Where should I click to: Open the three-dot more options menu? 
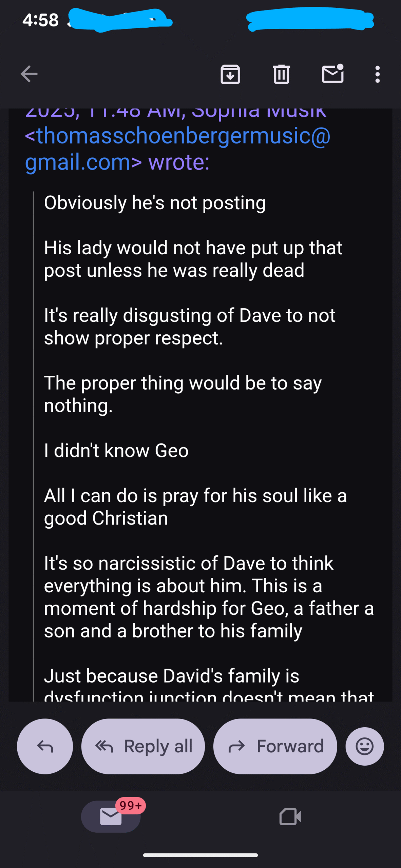[377, 74]
